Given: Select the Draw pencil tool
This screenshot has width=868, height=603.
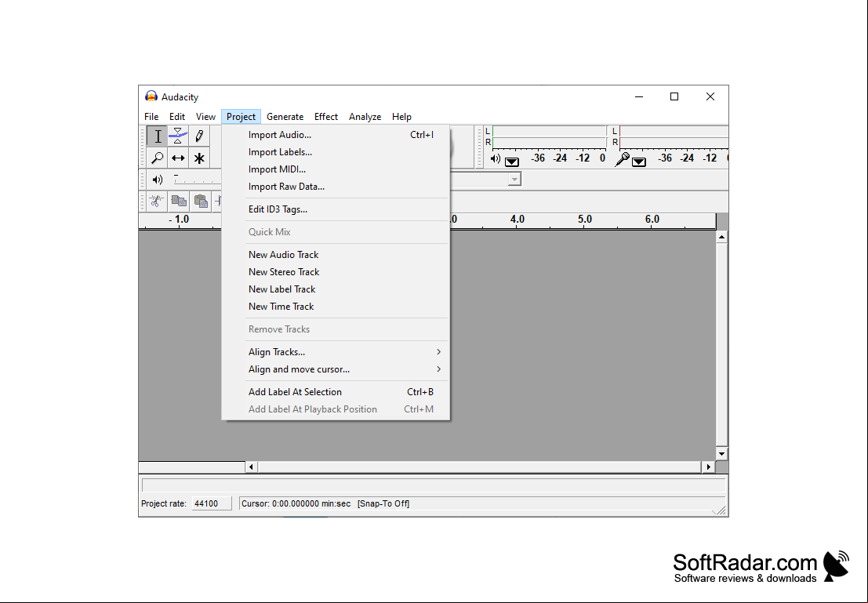Looking at the screenshot, I should point(198,136).
